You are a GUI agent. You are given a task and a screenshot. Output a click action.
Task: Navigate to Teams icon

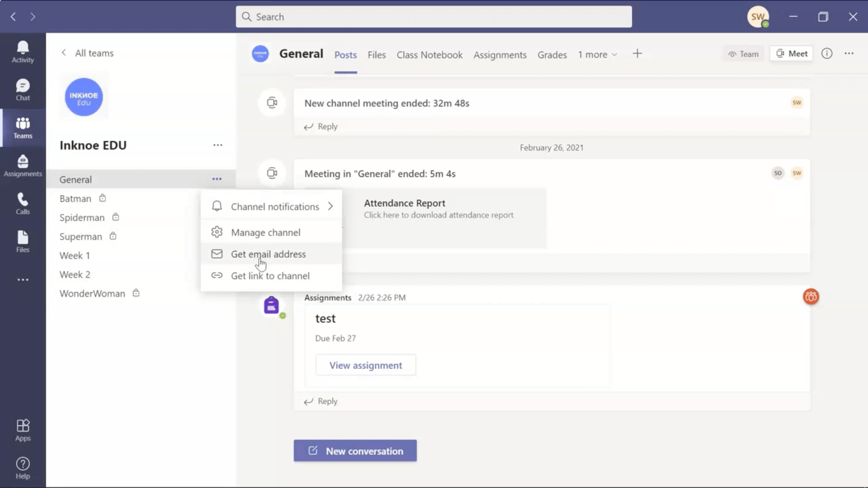pos(23,127)
